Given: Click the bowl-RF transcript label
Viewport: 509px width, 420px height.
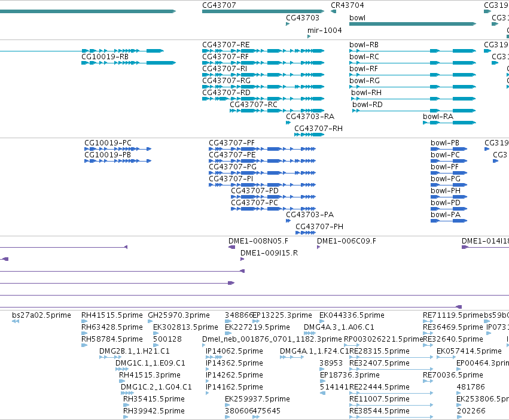Looking at the screenshot, I should [364, 69].
